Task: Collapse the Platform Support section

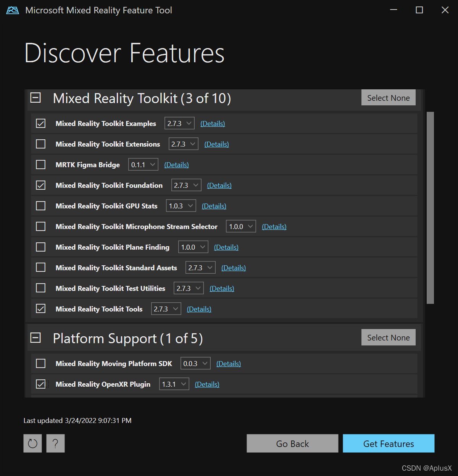Action: [35, 338]
